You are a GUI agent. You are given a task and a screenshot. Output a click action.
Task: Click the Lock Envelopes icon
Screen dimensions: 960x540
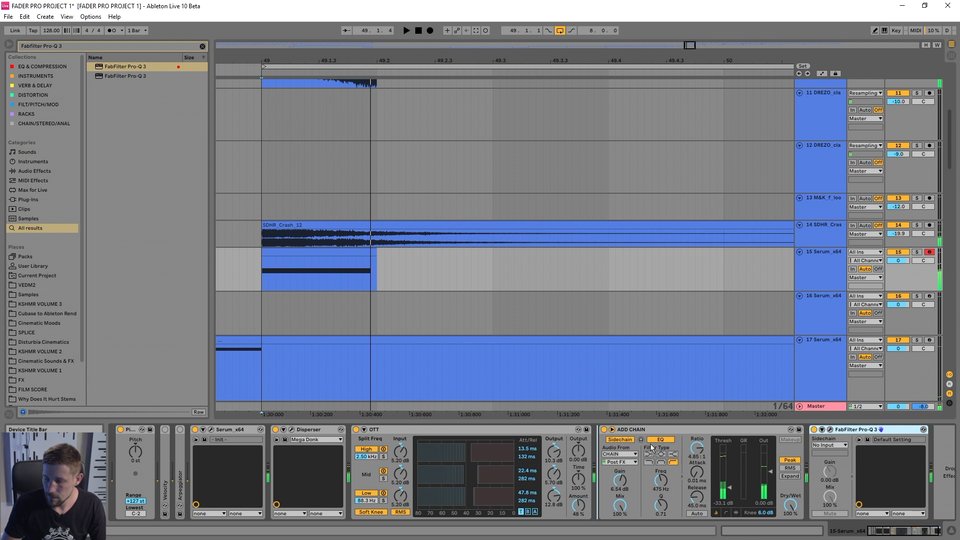pyautogui.click(x=835, y=73)
